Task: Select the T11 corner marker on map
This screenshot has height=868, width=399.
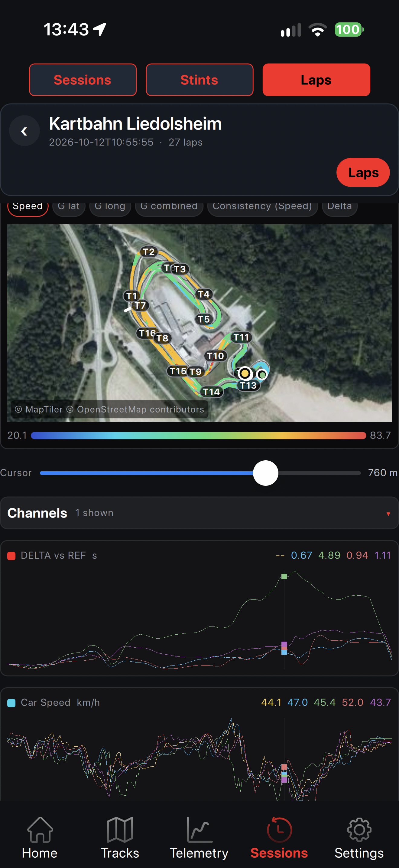Action: [241, 337]
